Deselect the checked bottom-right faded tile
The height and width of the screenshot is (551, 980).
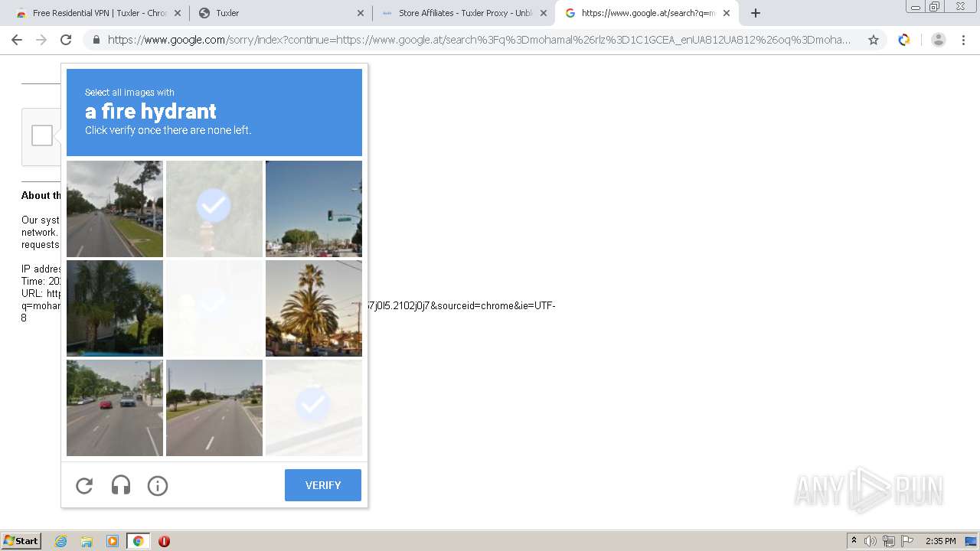[314, 408]
